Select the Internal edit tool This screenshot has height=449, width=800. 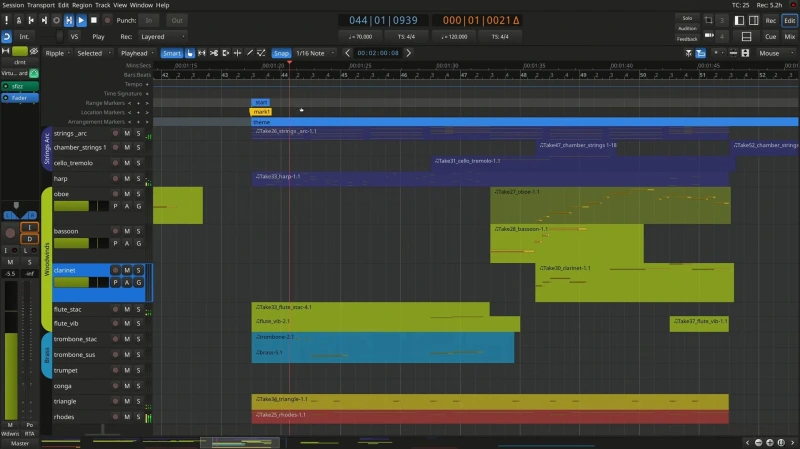[261, 53]
